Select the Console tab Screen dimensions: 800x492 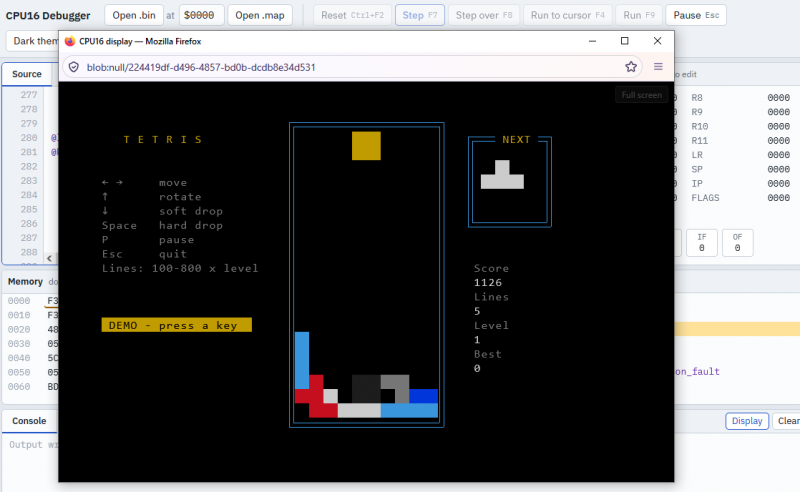pyautogui.click(x=29, y=421)
